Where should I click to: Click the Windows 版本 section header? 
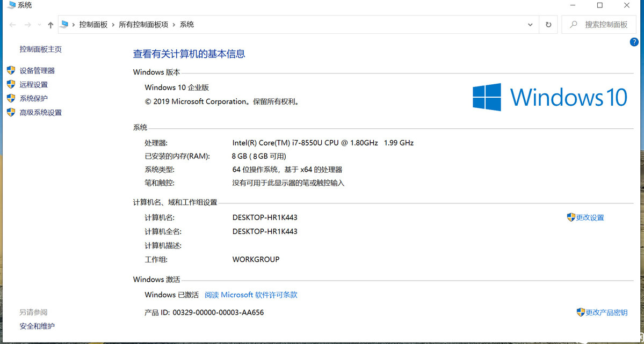click(x=156, y=72)
